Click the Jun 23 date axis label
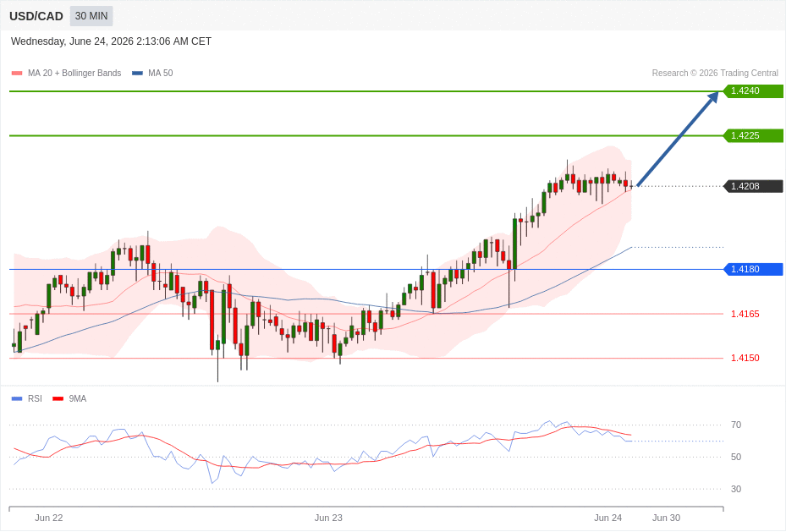Viewport: 786px width, 532px height. pyautogui.click(x=328, y=518)
